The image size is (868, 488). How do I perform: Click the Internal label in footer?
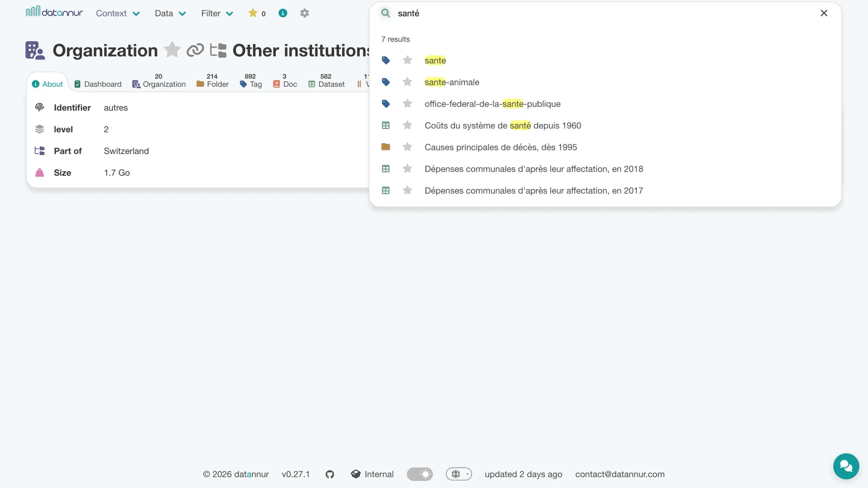click(x=379, y=474)
